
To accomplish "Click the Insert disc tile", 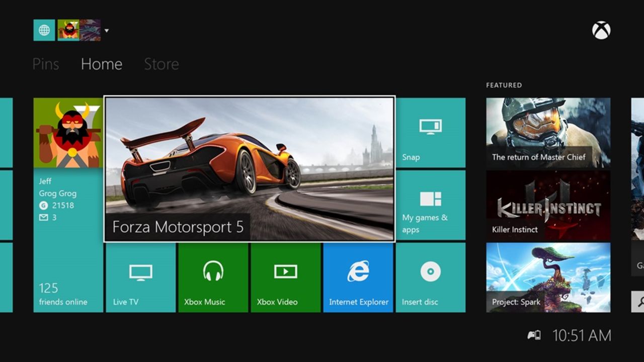I will [x=430, y=279].
